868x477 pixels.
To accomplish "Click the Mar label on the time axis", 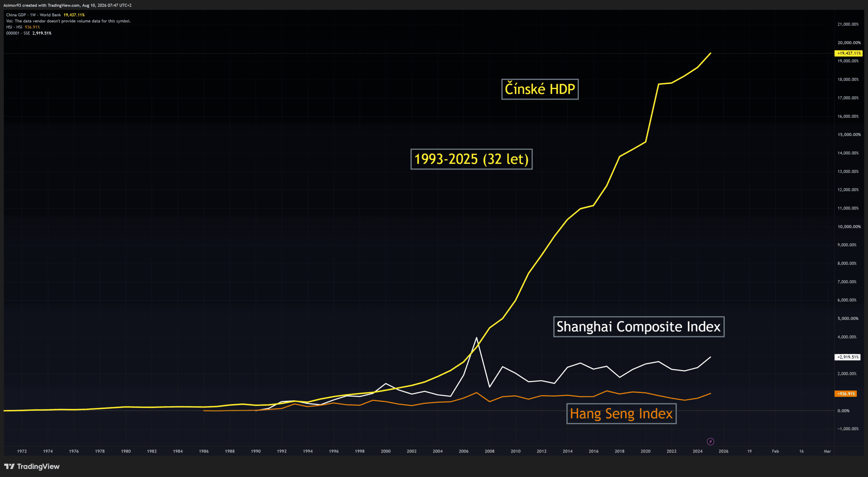I will [827, 451].
